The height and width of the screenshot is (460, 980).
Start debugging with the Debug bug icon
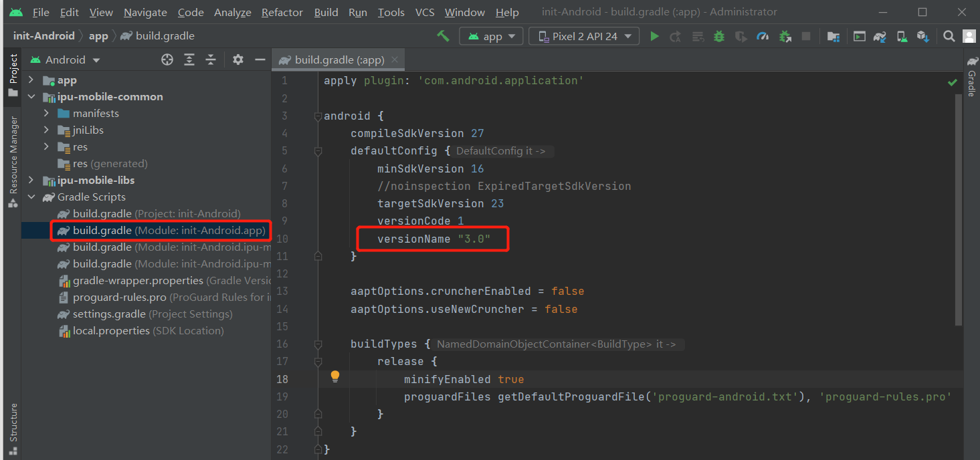pos(719,36)
